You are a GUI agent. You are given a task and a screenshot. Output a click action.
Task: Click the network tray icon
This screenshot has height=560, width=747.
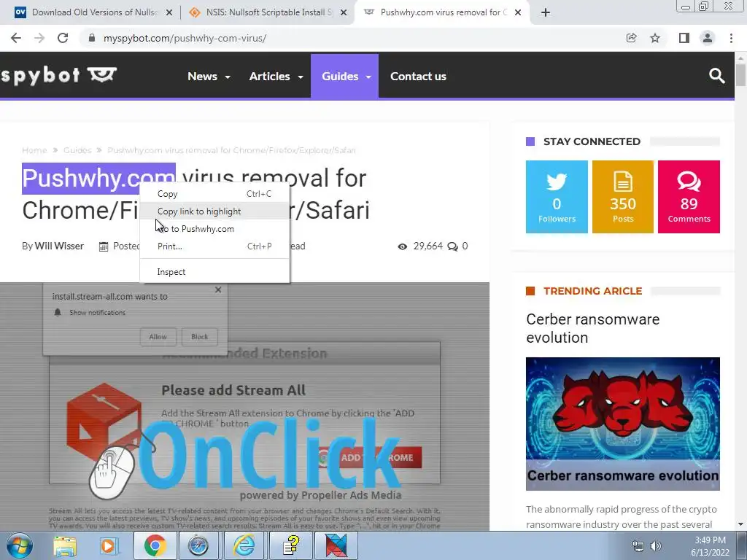[638, 546]
